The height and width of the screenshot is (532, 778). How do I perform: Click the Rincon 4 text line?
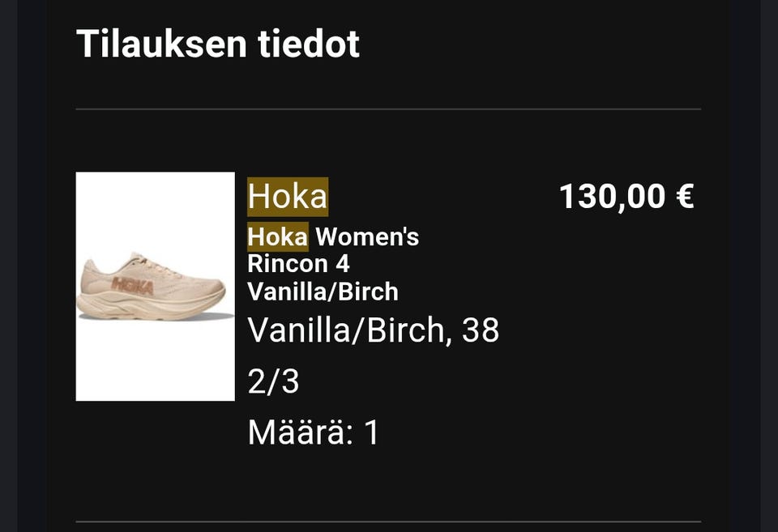point(299,264)
